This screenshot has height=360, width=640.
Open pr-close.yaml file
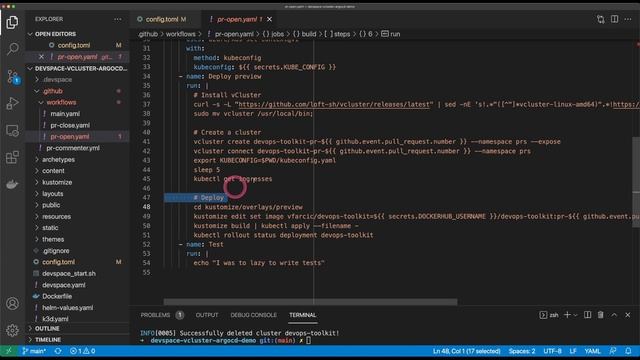tap(70, 125)
